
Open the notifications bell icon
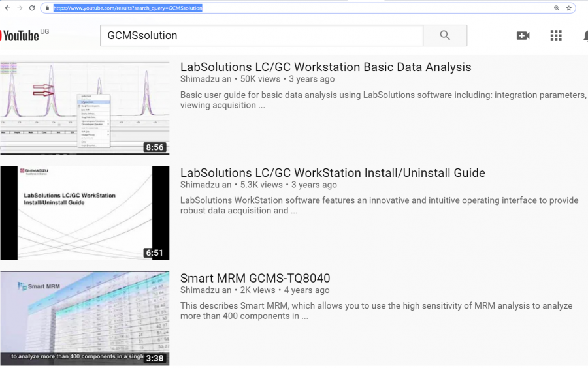(585, 36)
